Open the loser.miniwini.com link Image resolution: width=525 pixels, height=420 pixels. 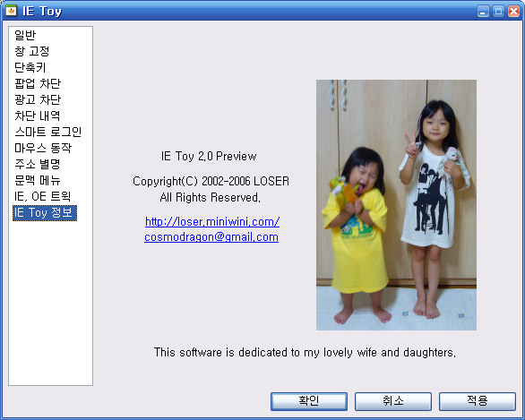212,221
